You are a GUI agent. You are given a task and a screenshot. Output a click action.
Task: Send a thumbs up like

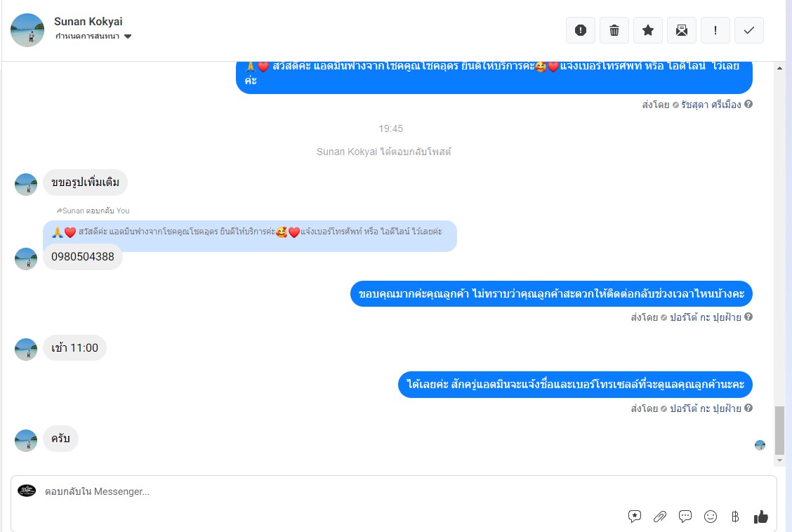pyautogui.click(x=760, y=517)
